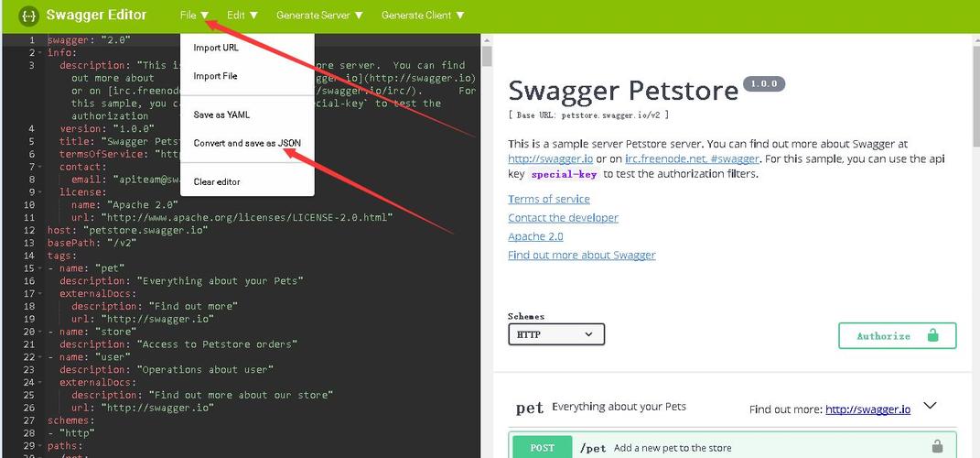980x458 pixels.
Task: Click the editor pane vertical scrollbar
Action: coord(488,56)
